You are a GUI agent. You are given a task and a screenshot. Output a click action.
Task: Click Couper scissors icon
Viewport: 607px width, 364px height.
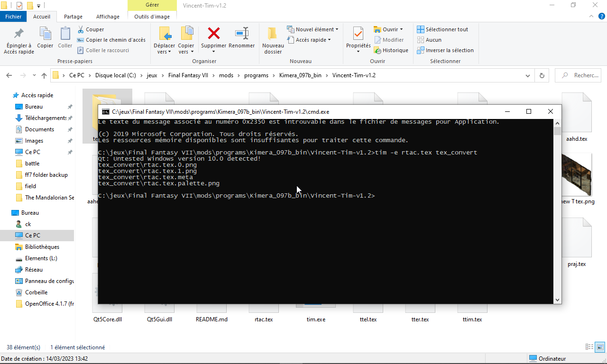81,29
